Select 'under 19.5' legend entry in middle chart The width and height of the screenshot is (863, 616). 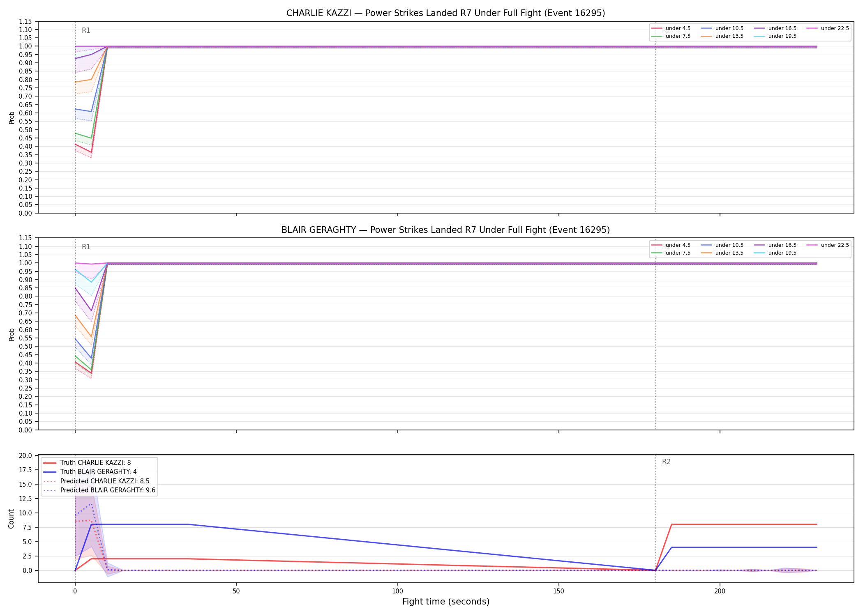click(x=775, y=253)
